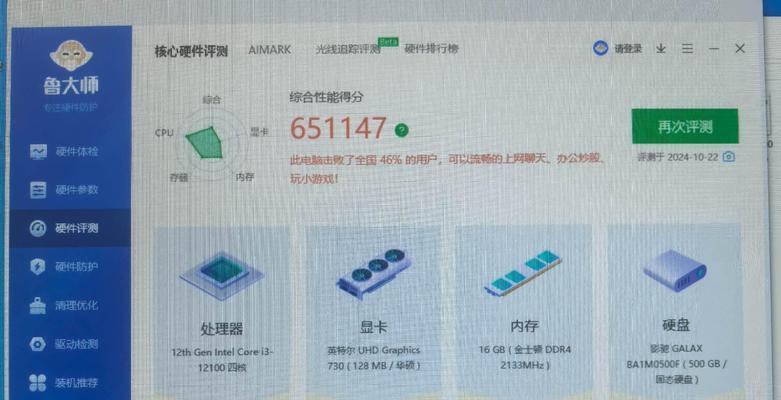The height and width of the screenshot is (400, 781).
Task: Click the download arrow icon in title bar
Action: tap(661, 48)
